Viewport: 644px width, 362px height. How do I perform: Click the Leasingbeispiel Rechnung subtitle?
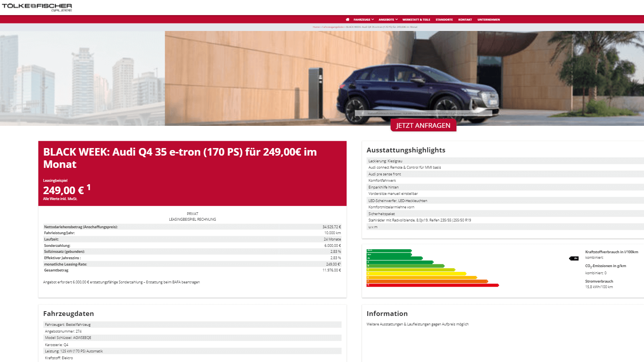pyautogui.click(x=192, y=220)
